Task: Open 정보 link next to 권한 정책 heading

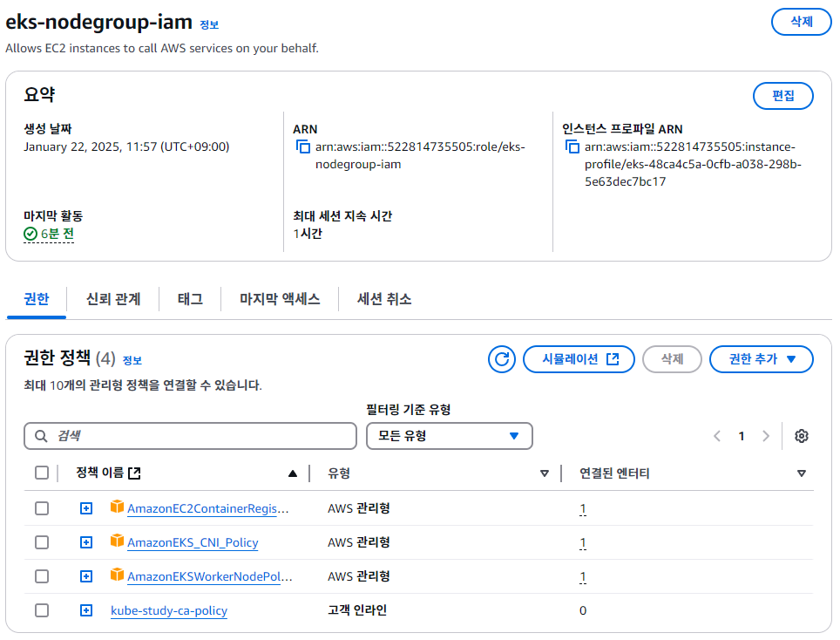Action: click(132, 360)
